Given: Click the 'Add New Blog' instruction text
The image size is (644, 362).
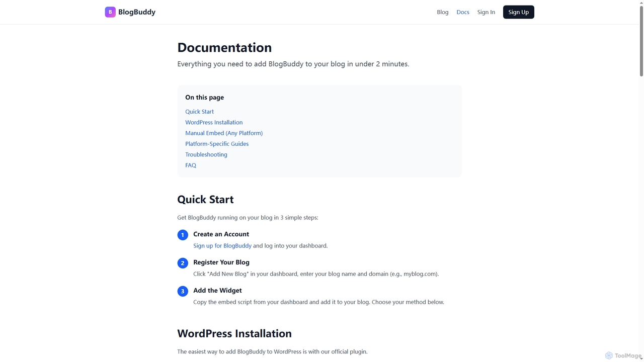Looking at the screenshot, I should [316, 274].
